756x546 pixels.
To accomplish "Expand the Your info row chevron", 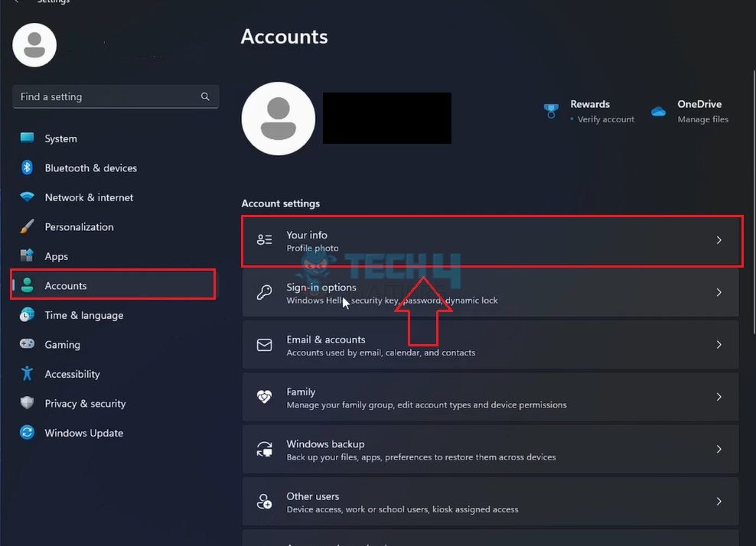I will coord(718,239).
